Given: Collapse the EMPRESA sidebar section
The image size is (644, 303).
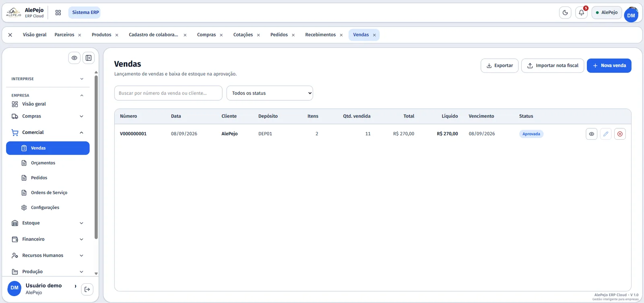Looking at the screenshot, I should [x=48, y=95].
